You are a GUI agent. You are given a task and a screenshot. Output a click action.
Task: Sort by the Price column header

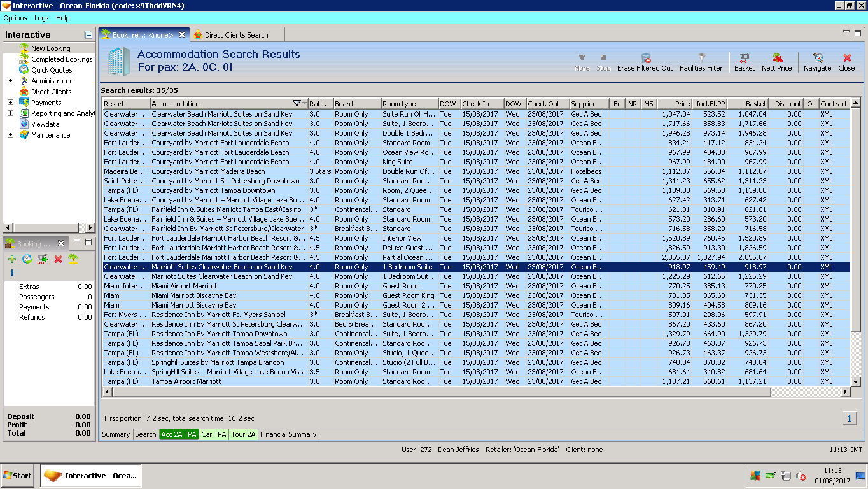[675, 104]
